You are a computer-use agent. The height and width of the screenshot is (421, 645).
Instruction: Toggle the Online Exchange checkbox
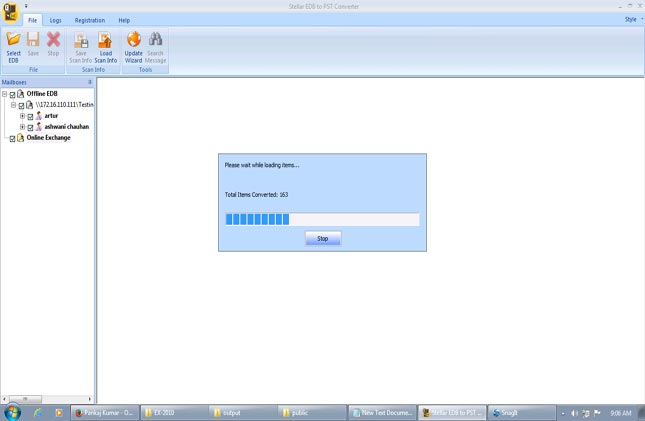(x=12, y=139)
